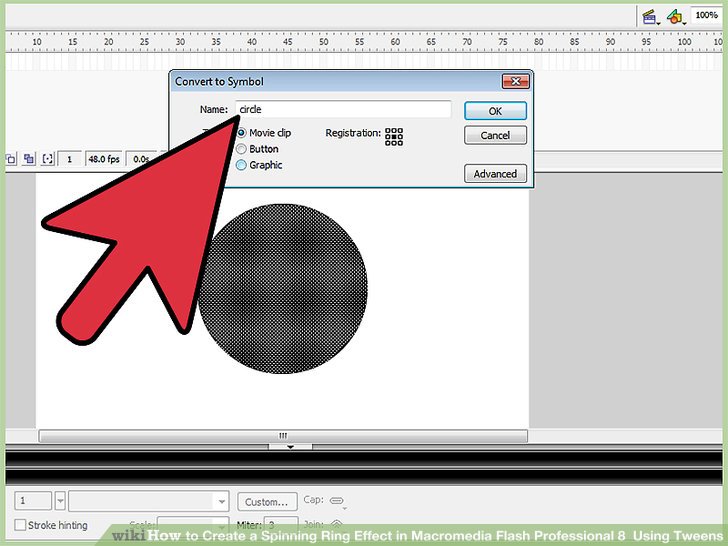728x546 pixels.
Task: Close the Convert to Symbol dialog
Action: 515,81
